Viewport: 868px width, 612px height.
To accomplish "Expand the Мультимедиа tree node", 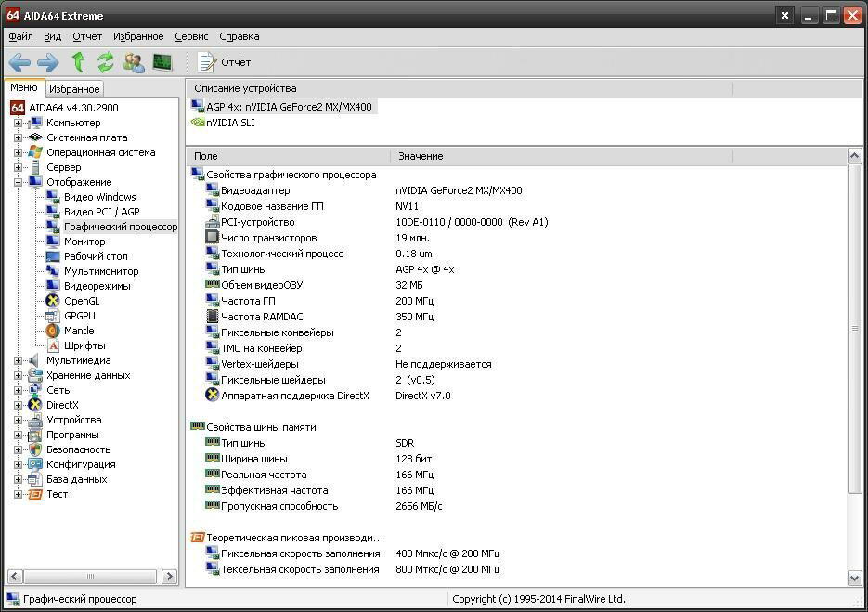I will [x=18, y=360].
